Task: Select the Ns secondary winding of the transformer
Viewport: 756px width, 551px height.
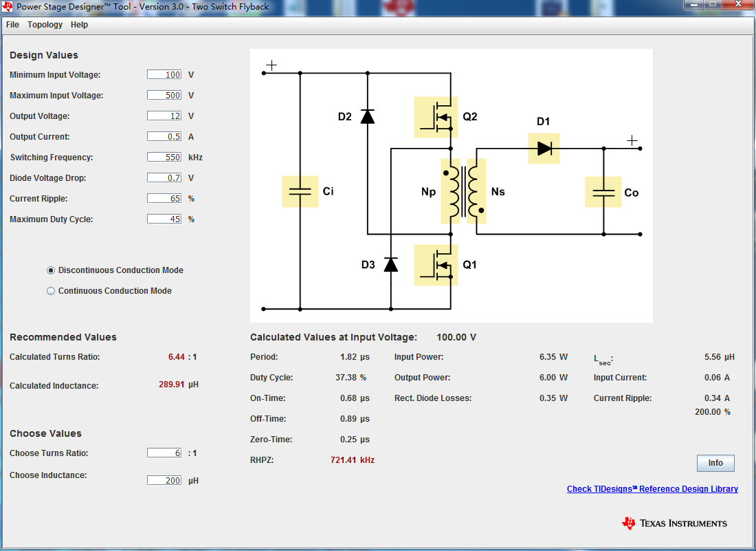Action: pyautogui.click(x=476, y=191)
